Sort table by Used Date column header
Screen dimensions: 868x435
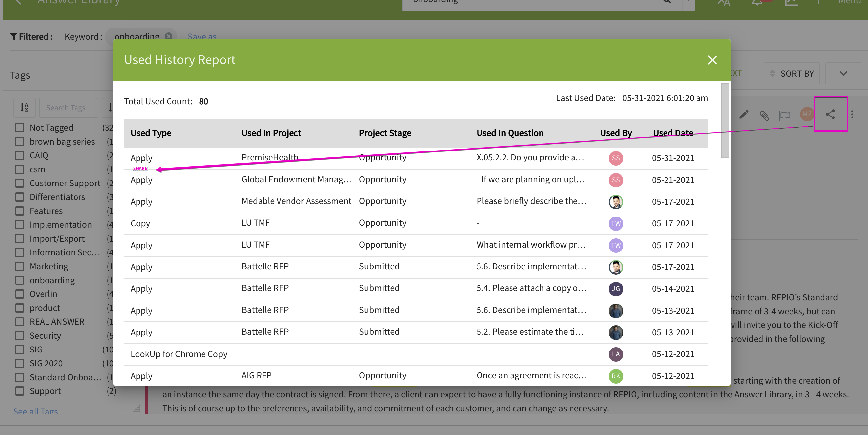tap(672, 133)
